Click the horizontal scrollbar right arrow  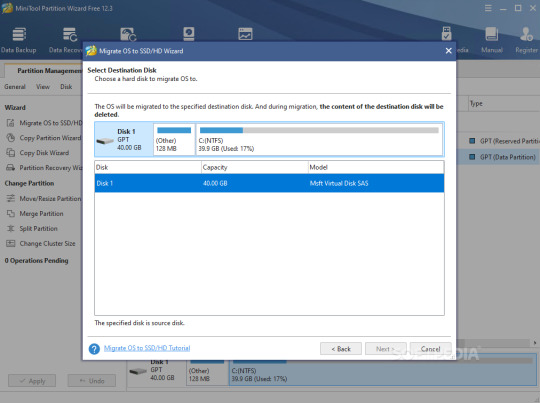[535, 343]
